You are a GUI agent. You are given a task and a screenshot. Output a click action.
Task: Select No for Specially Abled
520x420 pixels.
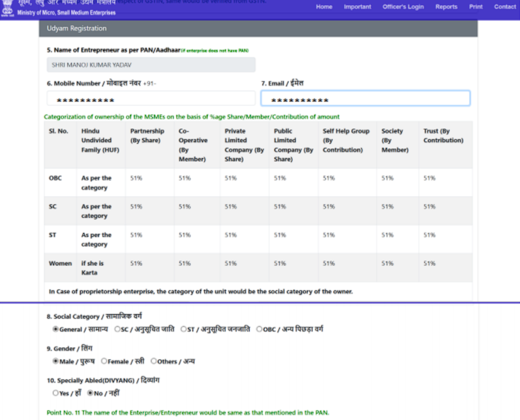[x=90, y=393]
